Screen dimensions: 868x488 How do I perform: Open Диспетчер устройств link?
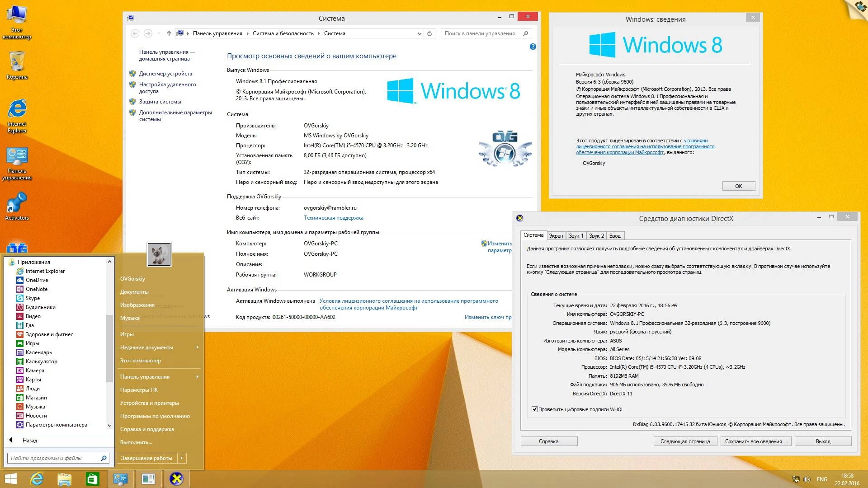pyautogui.click(x=165, y=74)
